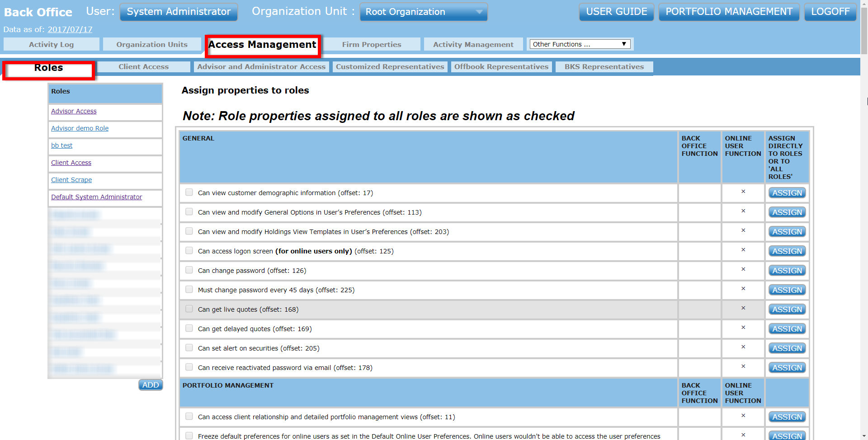Viewport: 868px width, 440px height.
Task: Check 'Can view customer demographic information'
Action: 189,192
